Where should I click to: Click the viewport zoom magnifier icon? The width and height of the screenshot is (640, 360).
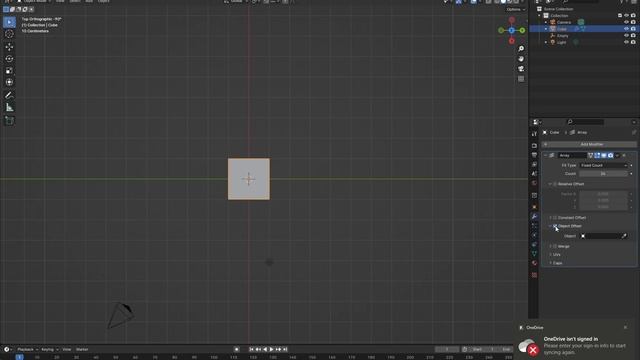(521, 49)
